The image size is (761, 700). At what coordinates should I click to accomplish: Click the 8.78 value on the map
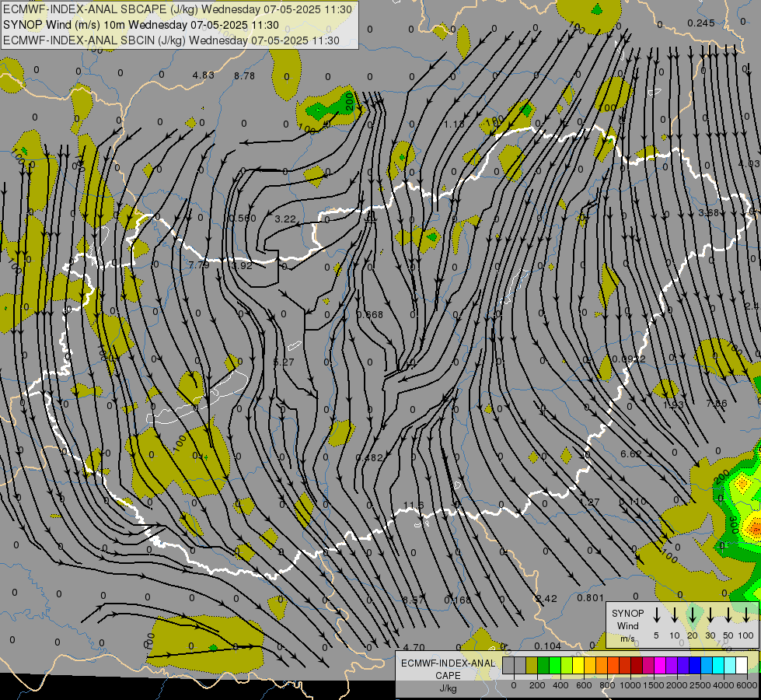tap(244, 75)
